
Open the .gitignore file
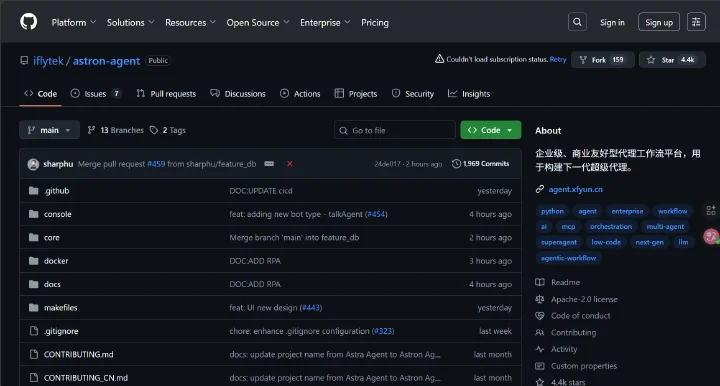(x=61, y=331)
